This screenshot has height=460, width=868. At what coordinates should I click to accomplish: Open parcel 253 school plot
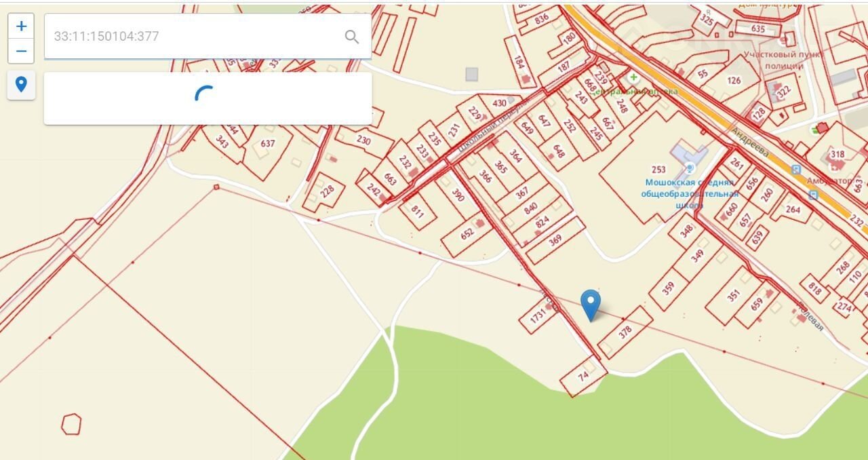point(658,170)
